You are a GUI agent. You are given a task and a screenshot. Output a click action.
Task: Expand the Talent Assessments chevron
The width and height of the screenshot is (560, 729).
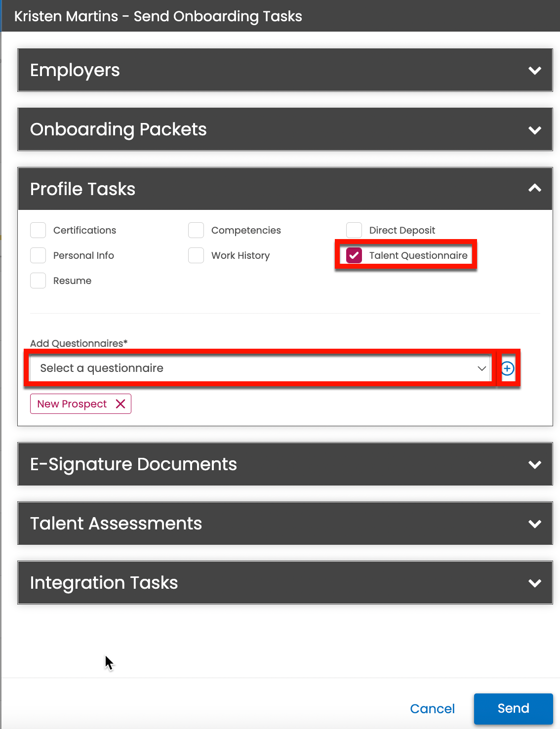535,524
